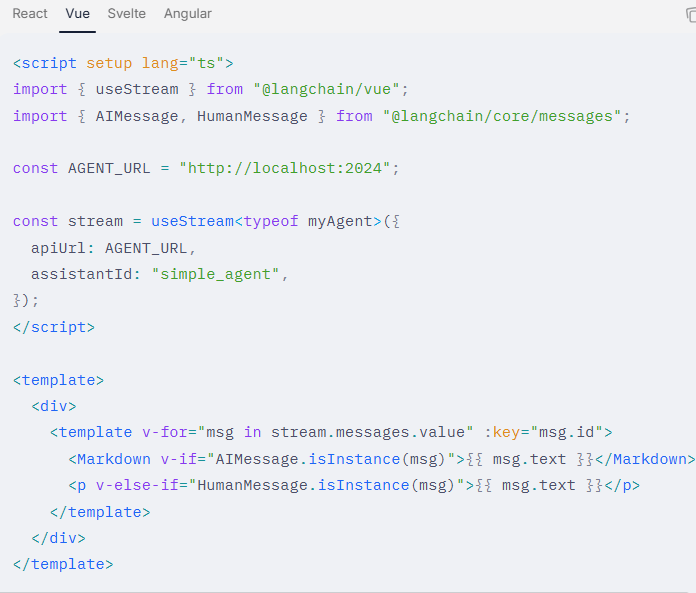Click the final closing </template> tag at the bottom
696x593 pixels.
click(x=63, y=564)
